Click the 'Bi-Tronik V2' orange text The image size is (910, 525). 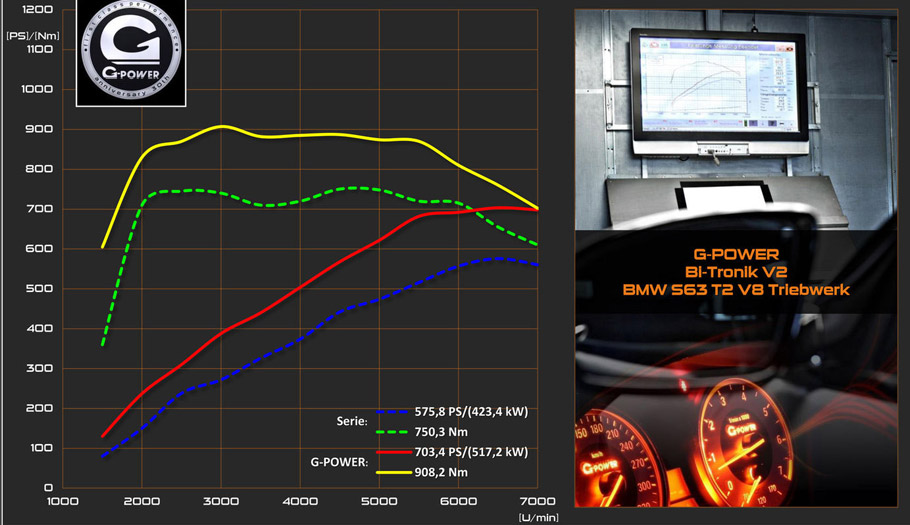coord(736,272)
